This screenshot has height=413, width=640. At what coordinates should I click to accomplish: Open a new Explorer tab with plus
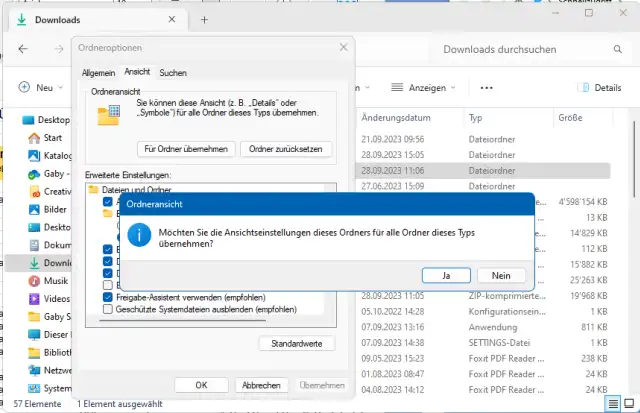pos(204,20)
